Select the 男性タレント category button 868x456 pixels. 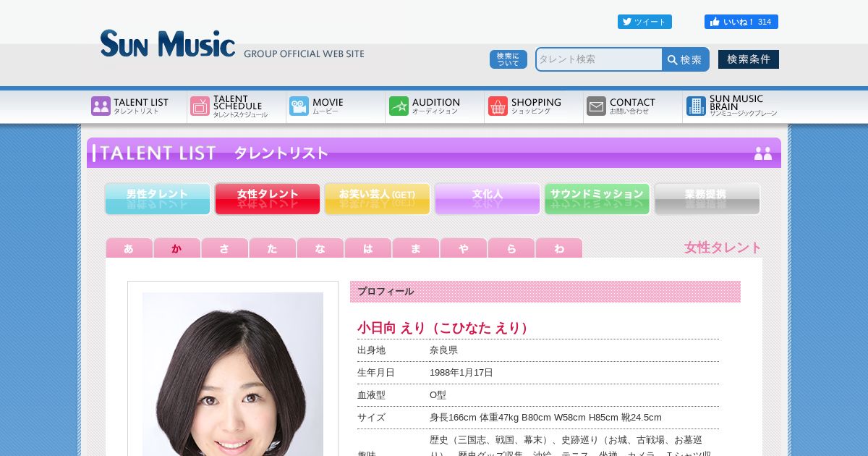point(158,198)
